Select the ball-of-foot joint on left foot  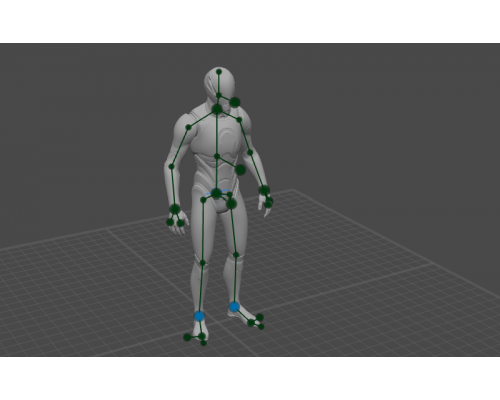point(251,322)
